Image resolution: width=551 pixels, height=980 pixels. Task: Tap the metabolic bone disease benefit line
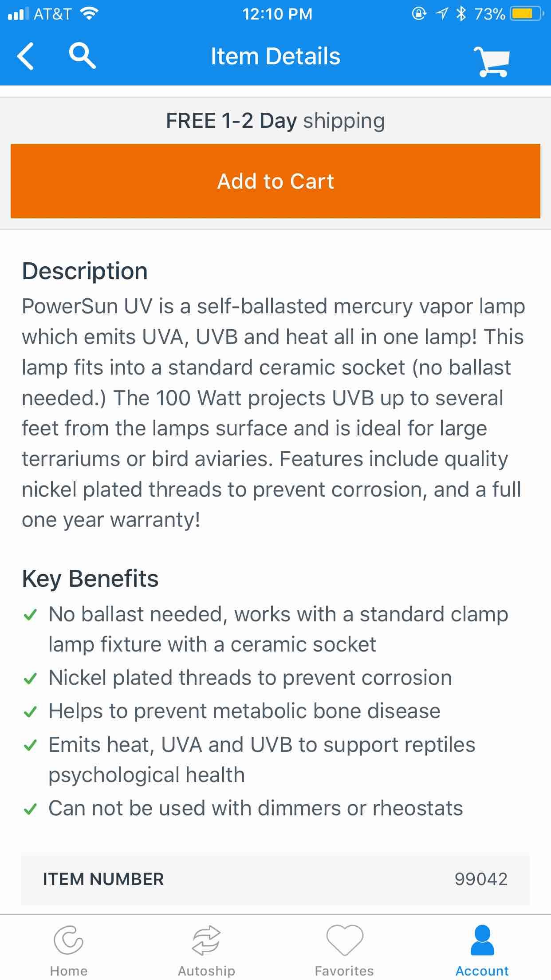pos(244,711)
